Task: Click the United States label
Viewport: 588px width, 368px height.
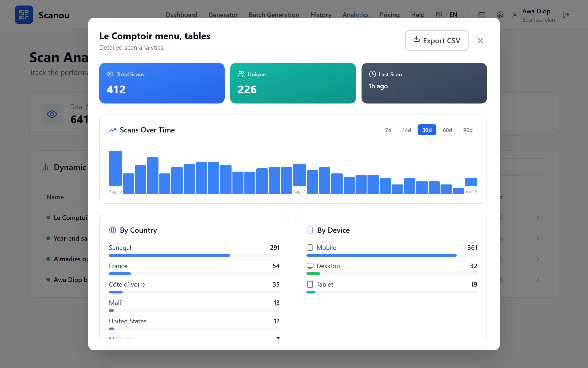Action: click(127, 321)
